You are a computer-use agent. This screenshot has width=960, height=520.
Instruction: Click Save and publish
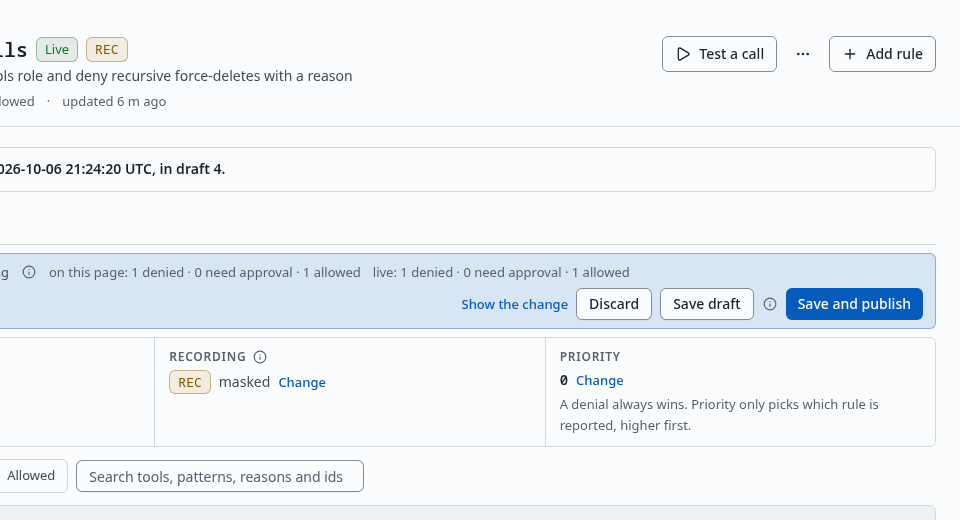[x=854, y=304]
